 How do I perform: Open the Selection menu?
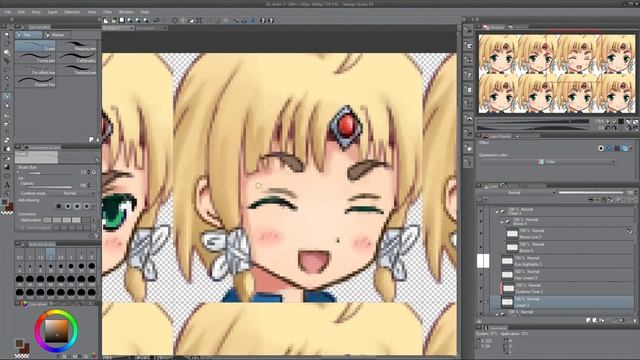[x=72, y=12]
